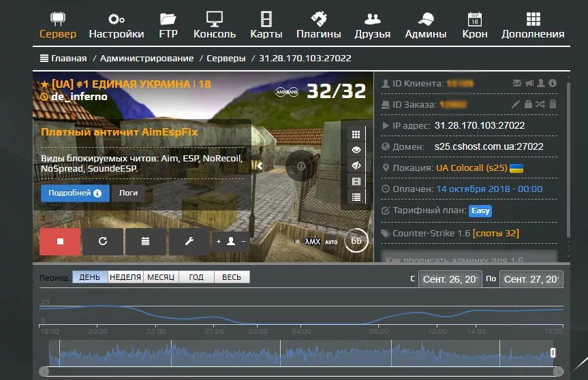This screenshot has width=588, height=380.
Task: Select the ДЕНЬ period tab
Action: [x=90, y=277]
